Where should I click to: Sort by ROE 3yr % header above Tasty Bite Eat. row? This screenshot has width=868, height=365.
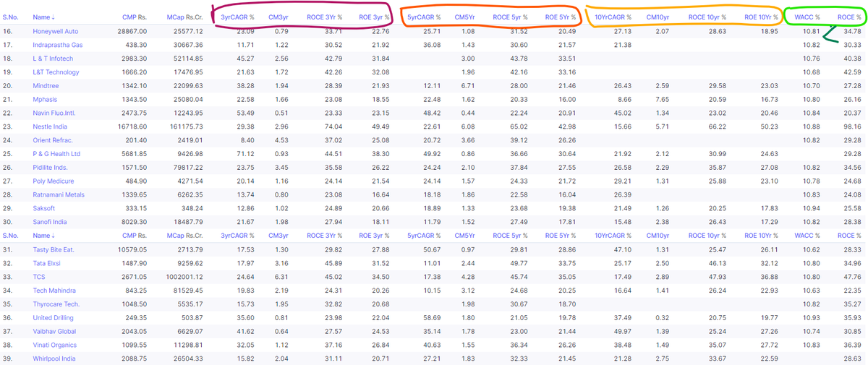coord(374,236)
